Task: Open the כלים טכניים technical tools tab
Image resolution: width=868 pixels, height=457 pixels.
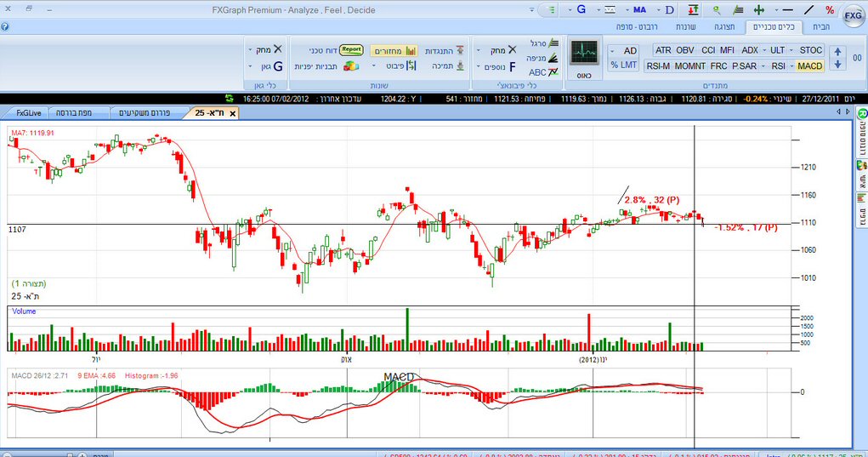Action: coord(774,26)
